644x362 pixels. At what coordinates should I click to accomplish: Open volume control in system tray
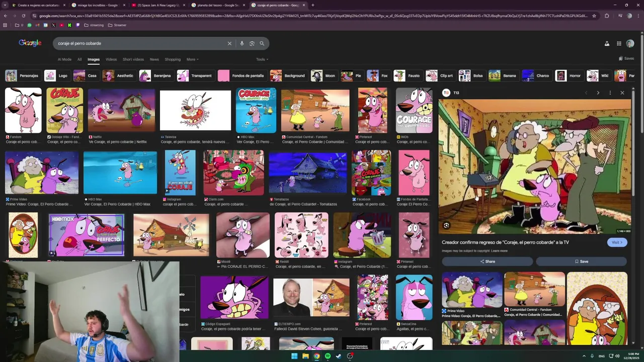(x=617, y=356)
